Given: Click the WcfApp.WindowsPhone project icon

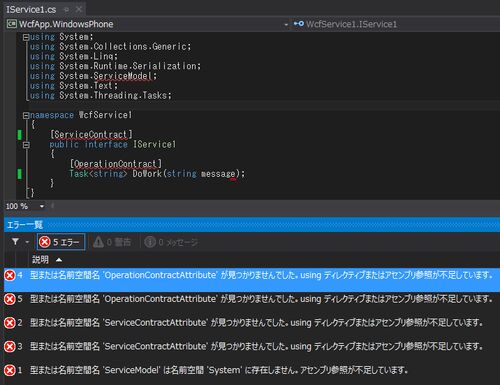Looking at the screenshot, I should tap(12, 24).
